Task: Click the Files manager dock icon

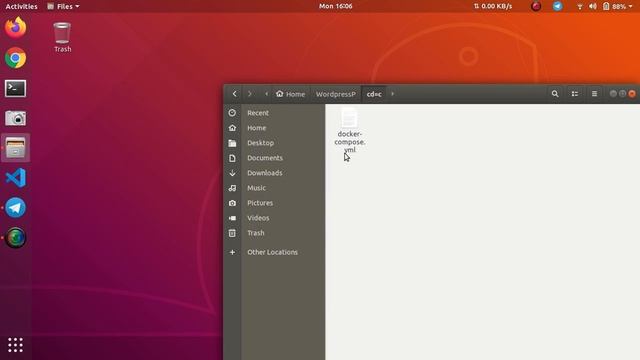Action: 16,148
